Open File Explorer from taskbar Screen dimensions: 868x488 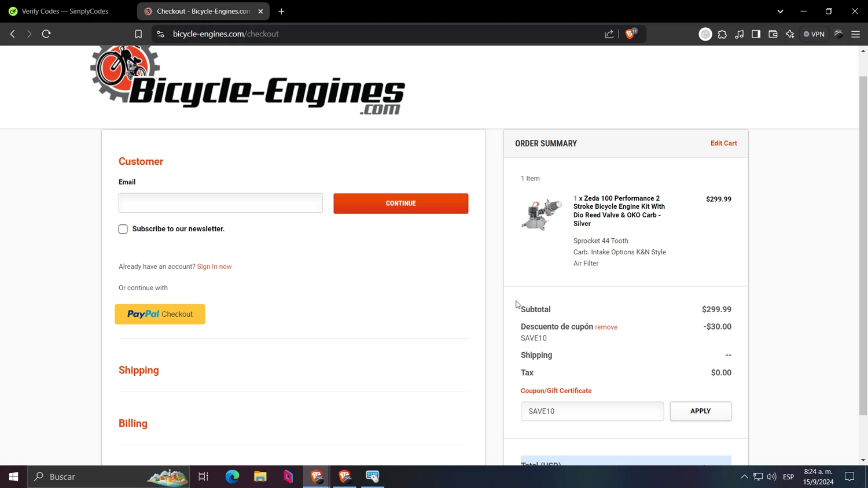coord(260,476)
